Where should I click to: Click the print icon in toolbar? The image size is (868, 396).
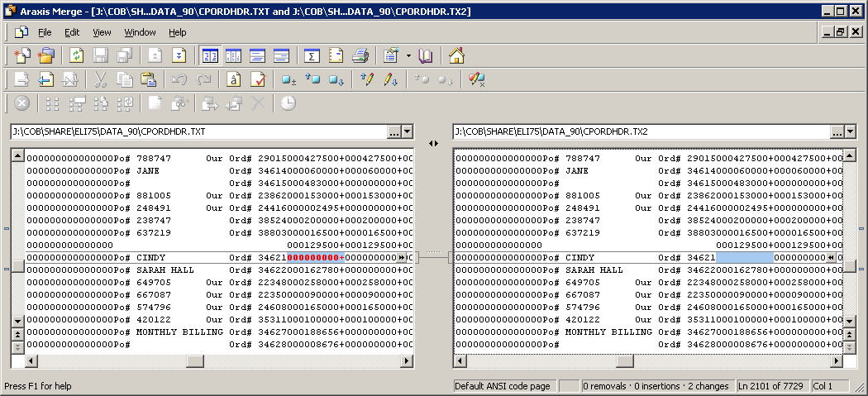(x=360, y=56)
